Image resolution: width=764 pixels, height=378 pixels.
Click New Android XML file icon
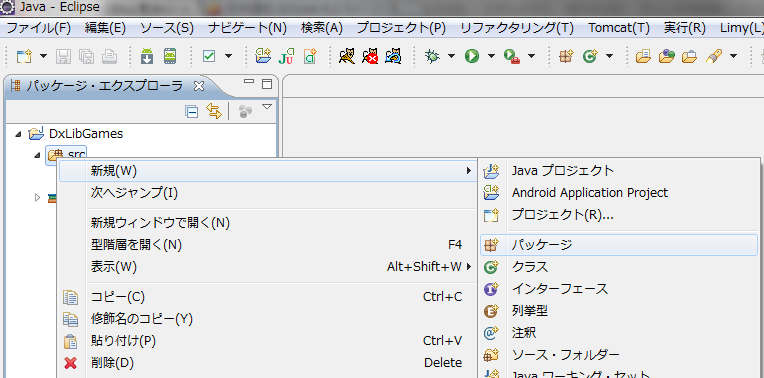click(x=310, y=57)
